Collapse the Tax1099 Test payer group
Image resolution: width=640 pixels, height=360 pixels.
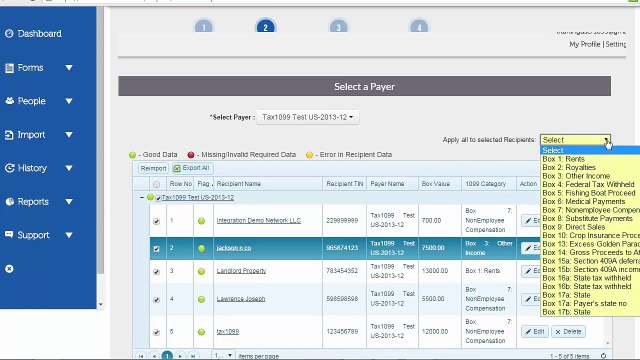click(x=142, y=198)
